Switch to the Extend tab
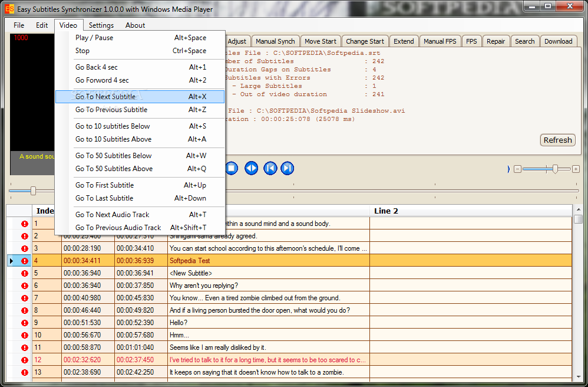Screen dimensions: 588x387 click(404, 41)
